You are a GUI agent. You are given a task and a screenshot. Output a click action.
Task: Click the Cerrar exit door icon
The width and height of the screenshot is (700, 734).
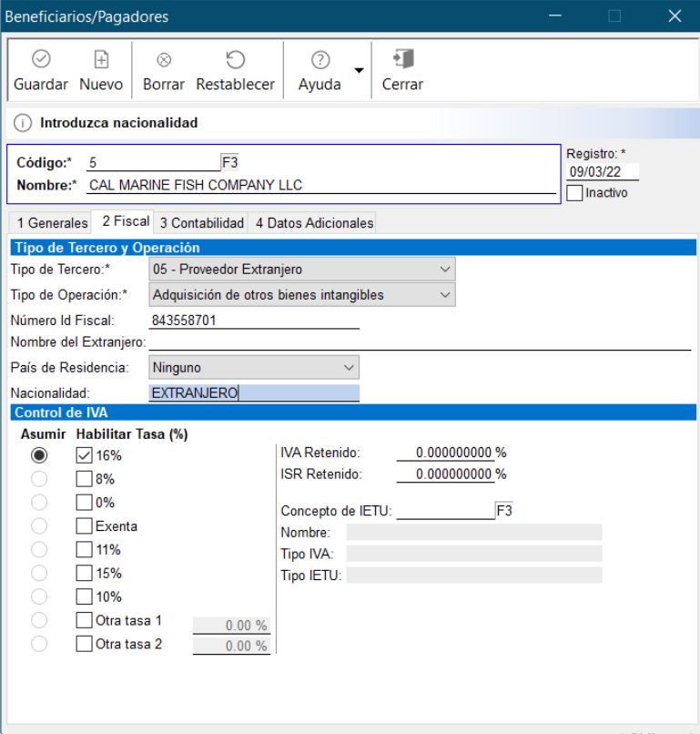coord(402,60)
